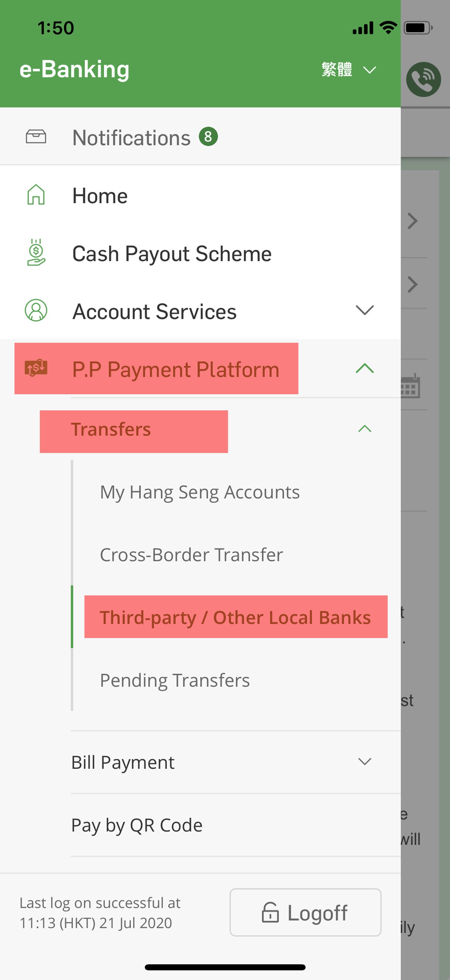This screenshot has width=450, height=980.
Task: Tap the Account Services person icon
Action: (36, 310)
